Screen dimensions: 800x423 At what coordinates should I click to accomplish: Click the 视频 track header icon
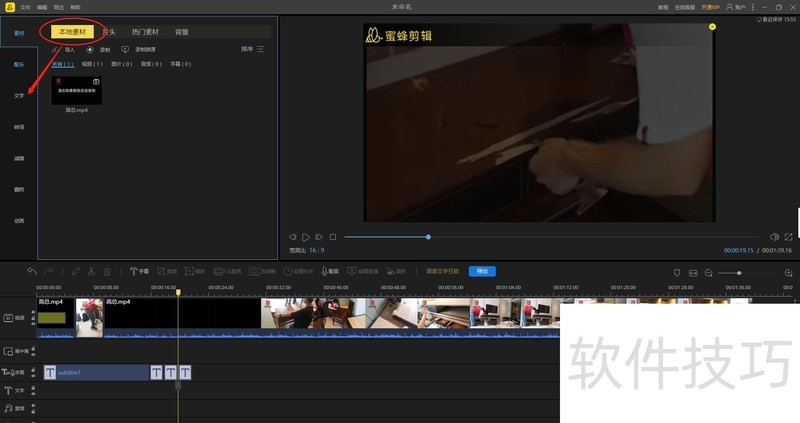pyautogui.click(x=8, y=318)
